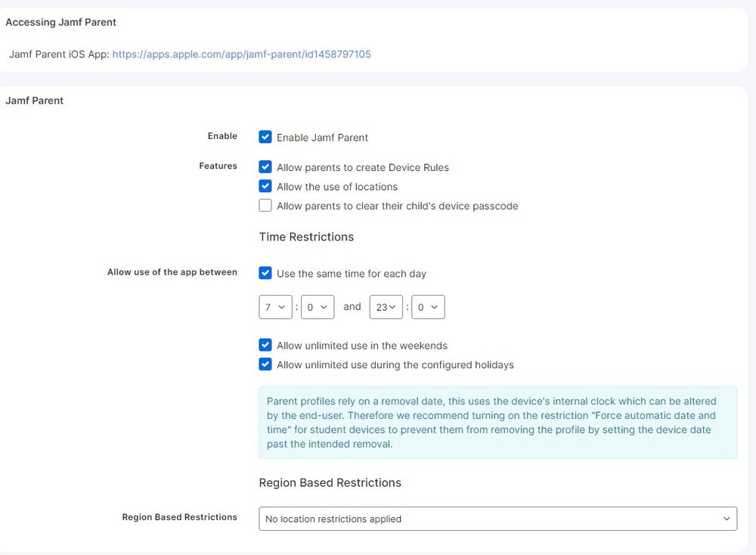Toggle Use the same time for each day

coord(265,273)
